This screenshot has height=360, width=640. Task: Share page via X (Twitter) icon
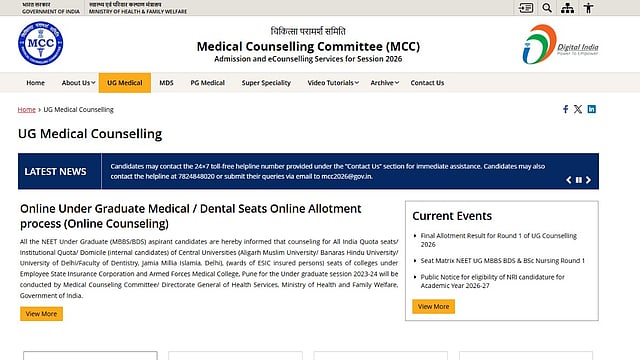click(x=578, y=109)
